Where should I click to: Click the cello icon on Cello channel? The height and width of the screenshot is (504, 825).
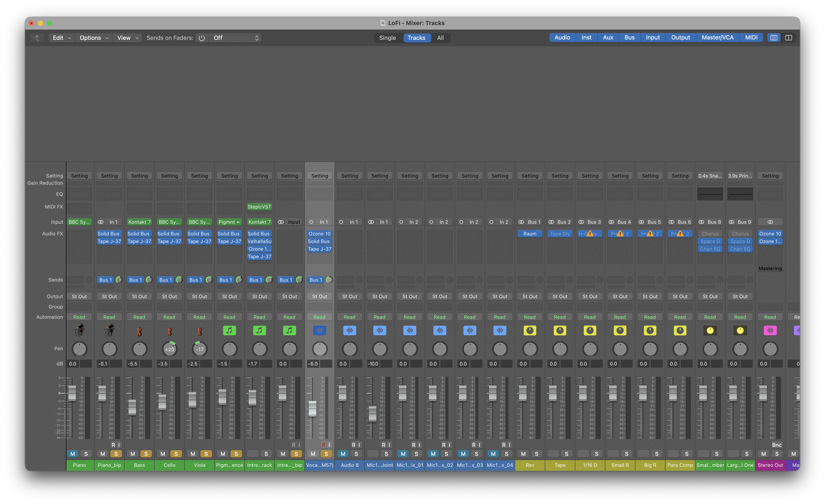pos(169,330)
